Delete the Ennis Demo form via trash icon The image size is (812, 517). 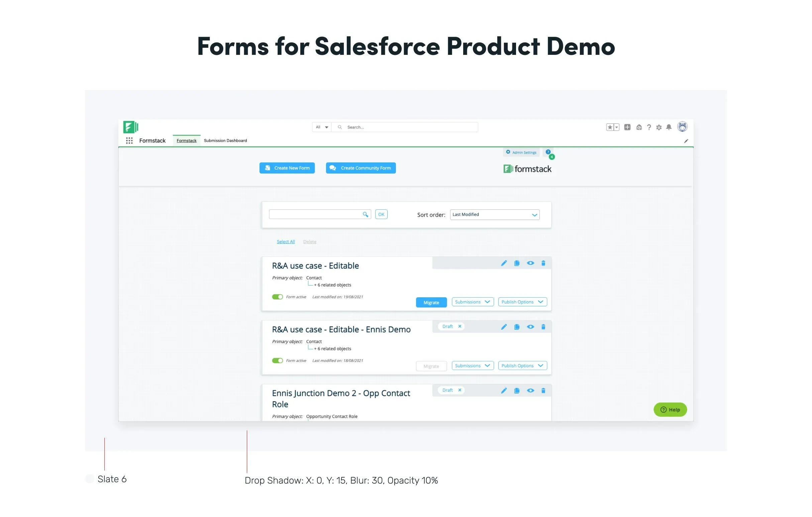543,327
